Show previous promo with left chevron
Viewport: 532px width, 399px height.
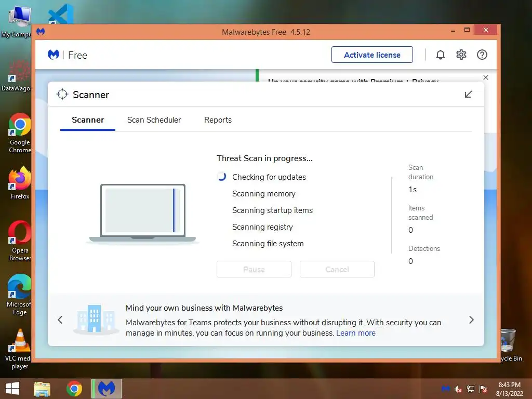click(x=60, y=320)
